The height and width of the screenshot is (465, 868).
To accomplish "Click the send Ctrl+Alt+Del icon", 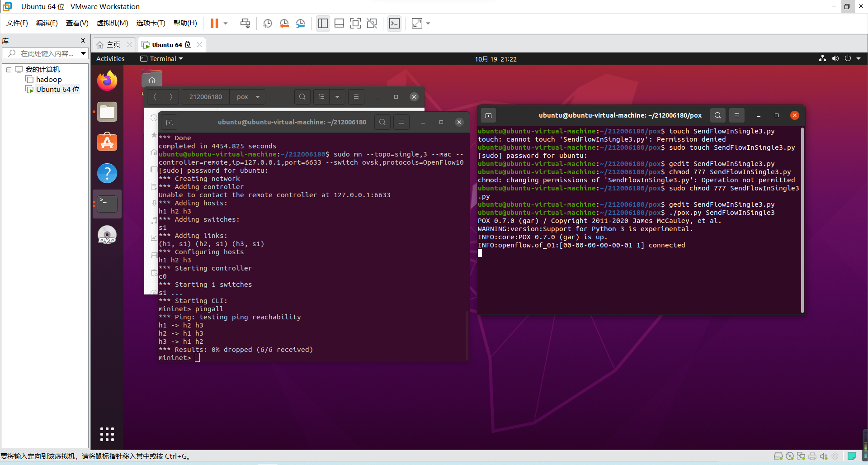I will click(x=245, y=24).
